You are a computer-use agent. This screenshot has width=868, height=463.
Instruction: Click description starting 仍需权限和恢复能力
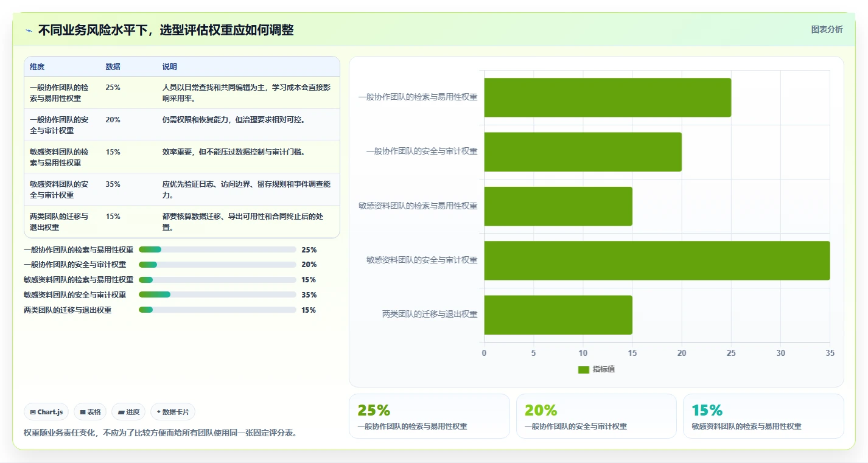pyautogui.click(x=234, y=119)
